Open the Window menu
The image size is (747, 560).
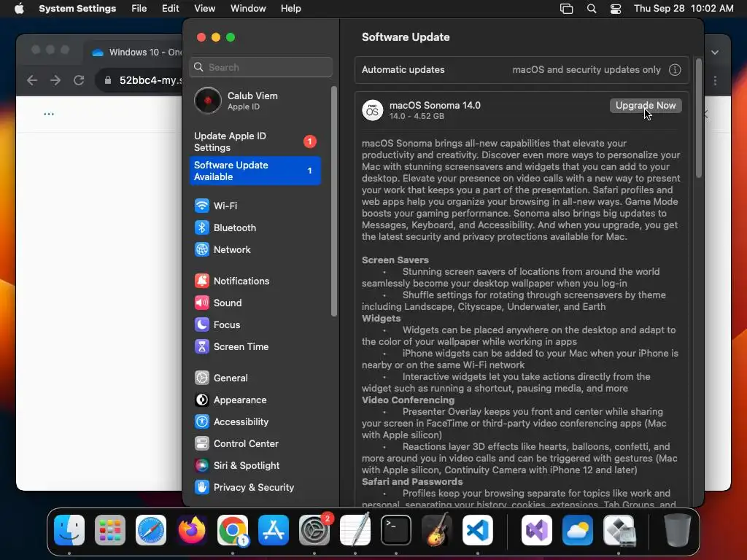pos(248,9)
